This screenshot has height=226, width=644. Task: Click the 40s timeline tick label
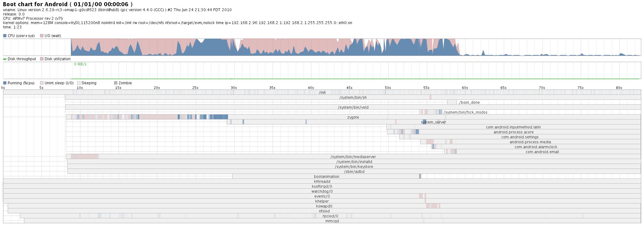[311, 88]
